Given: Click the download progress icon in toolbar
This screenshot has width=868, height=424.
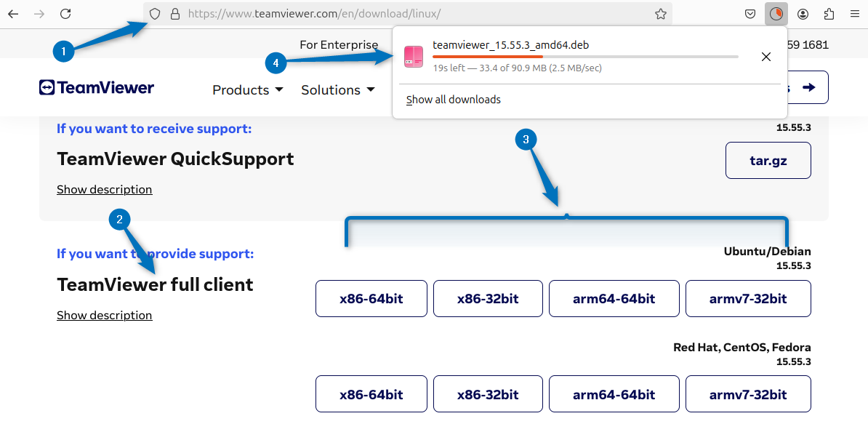Looking at the screenshot, I should pyautogui.click(x=776, y=14).
